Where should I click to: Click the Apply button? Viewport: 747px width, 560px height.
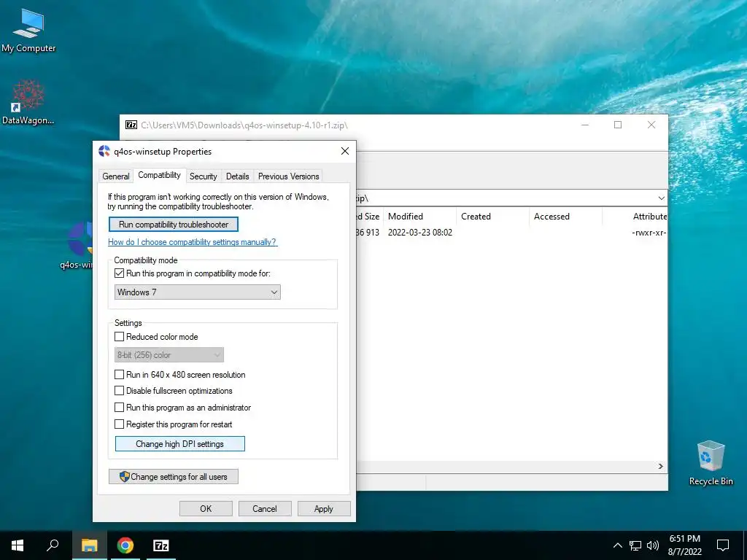click(323, 508)
